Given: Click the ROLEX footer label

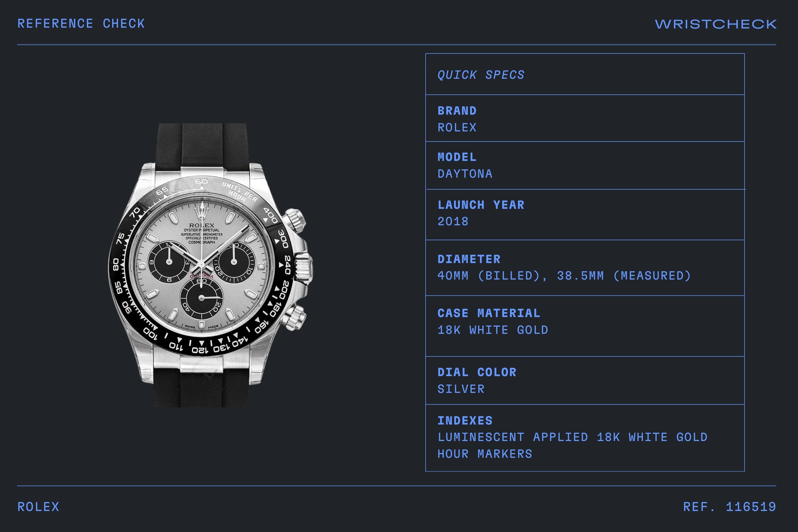Looking at the screenshot, I should (x=38, y=507).
